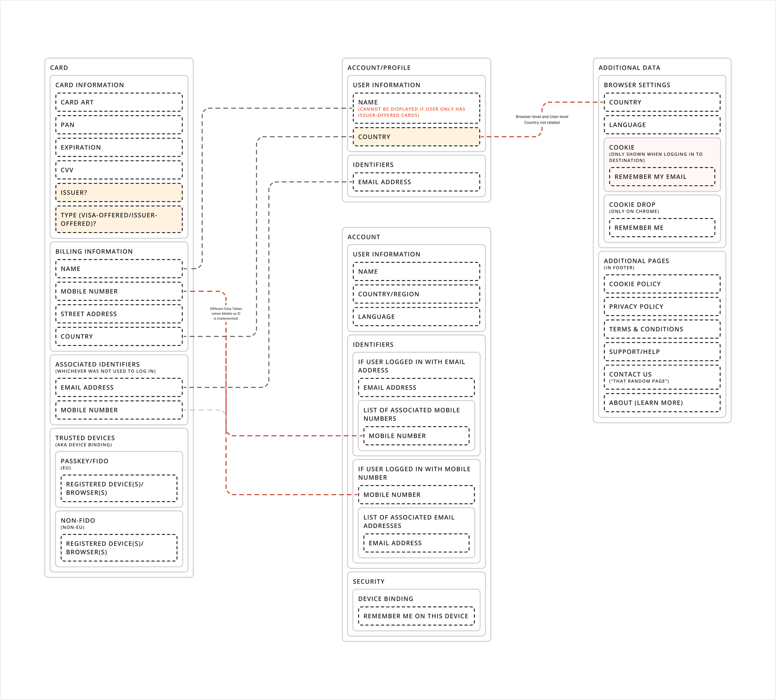Select the PAN field box
The width and height of the screenshot is (776, 700).
tap(119, 125)
